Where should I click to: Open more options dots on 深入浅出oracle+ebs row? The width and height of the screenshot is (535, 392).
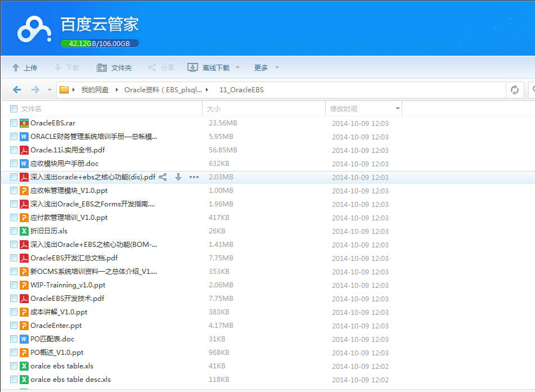click(194, 177)
